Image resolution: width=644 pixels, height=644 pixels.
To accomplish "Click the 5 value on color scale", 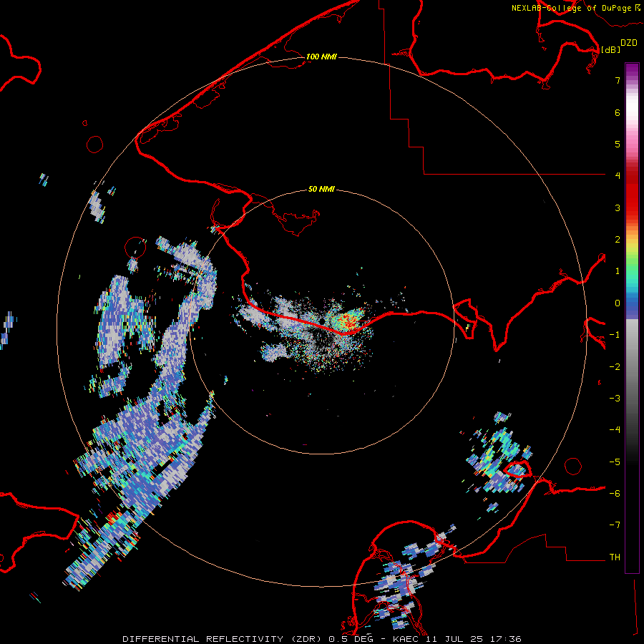I will [618, 144].
